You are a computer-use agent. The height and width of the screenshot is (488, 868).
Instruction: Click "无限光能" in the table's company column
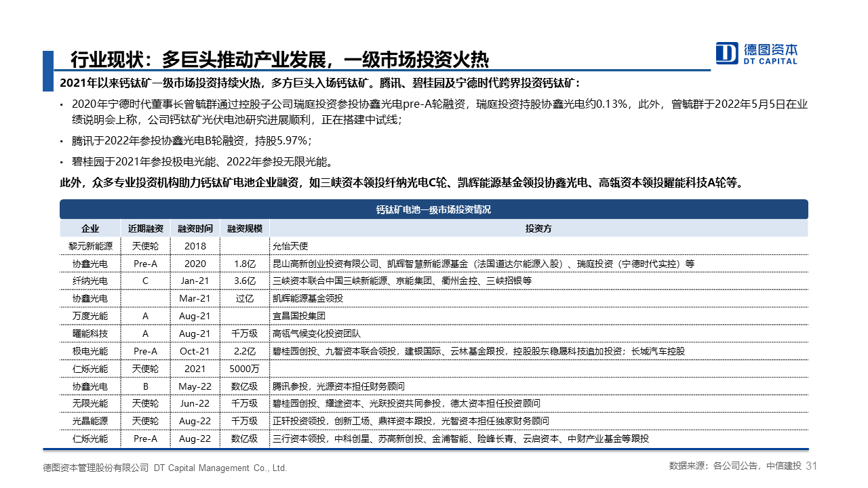point(90,404)
